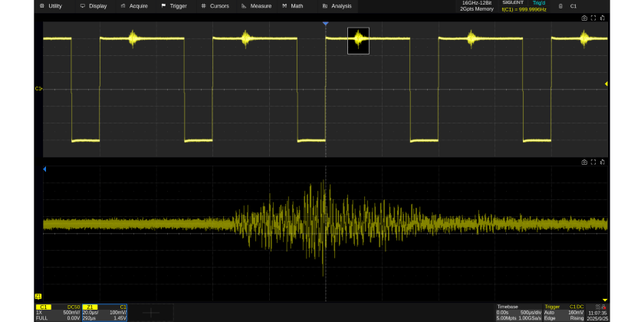Open the Cursors menu
This screenshot has height=322, width=644.
[215, 5]
